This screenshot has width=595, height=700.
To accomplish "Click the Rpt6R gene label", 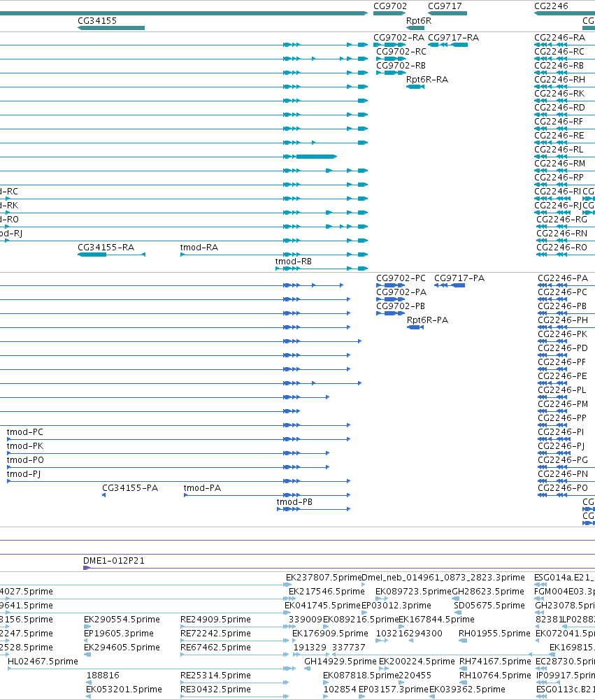I will [x=419, y=21].
